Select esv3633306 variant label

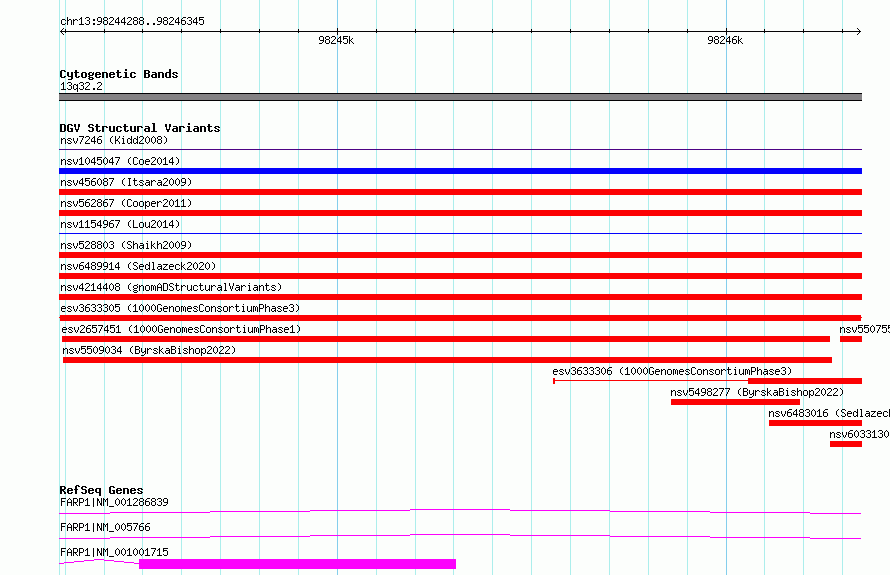(x=672, y=371)
